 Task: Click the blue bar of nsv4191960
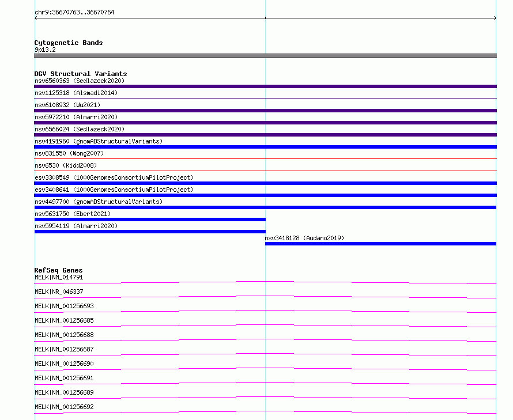pyautogui.click(x=265, y=147)
